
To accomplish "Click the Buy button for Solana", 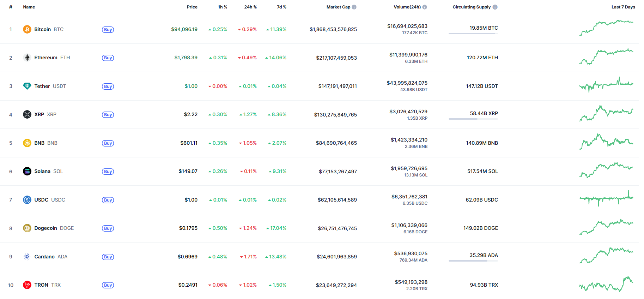I will click(x=108, y=172).
